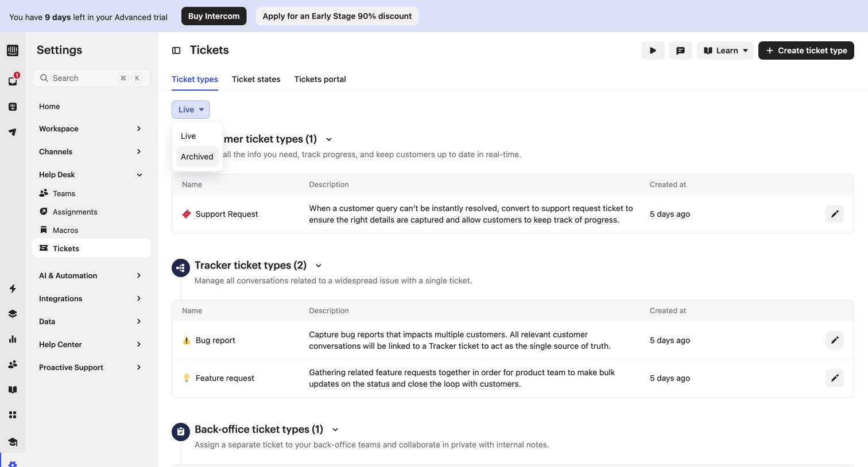Open the Live filter dropdown

(191, 110)
